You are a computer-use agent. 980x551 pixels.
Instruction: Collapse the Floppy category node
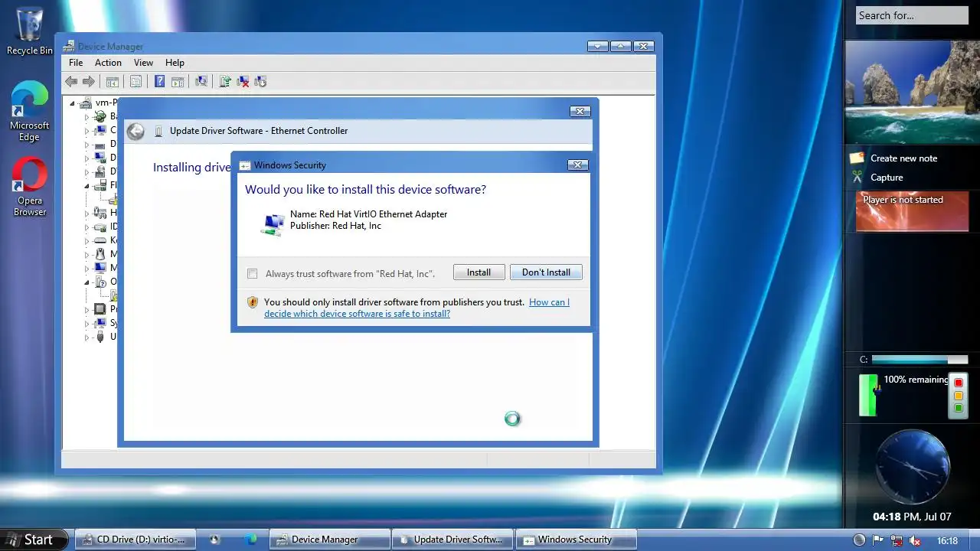pyautogui.click(x=87, y=186)
